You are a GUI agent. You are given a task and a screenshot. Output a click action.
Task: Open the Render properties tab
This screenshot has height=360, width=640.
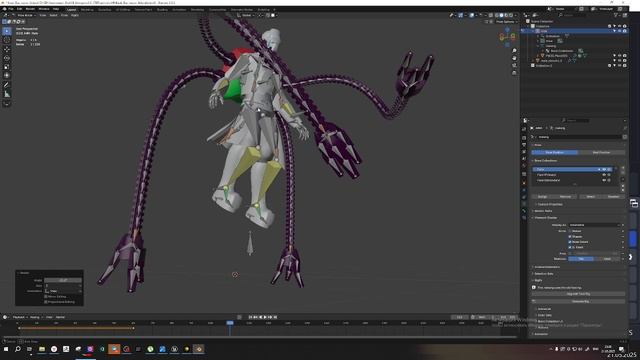pos(524,138)
